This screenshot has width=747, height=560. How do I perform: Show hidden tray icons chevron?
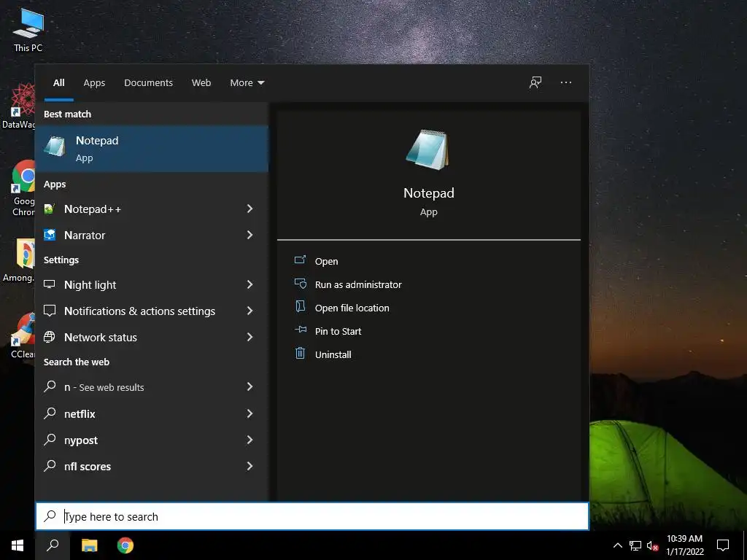(x=617, y=545)
